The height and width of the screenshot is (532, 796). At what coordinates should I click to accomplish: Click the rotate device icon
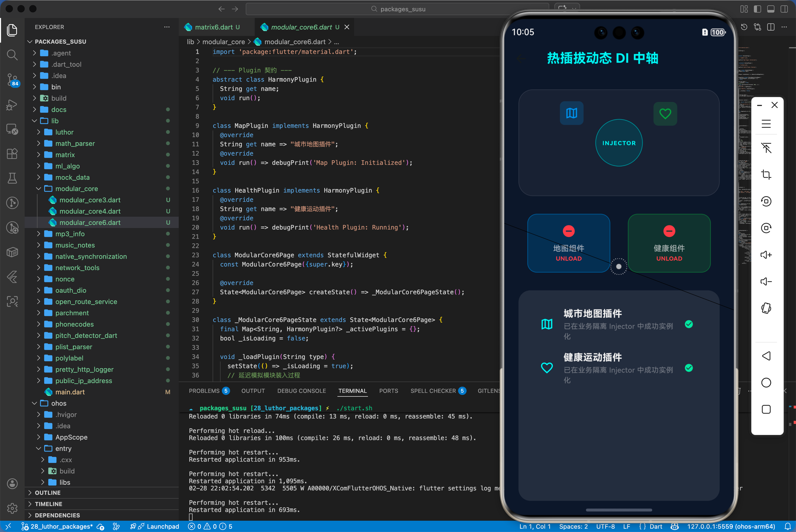tap(766, 308)
